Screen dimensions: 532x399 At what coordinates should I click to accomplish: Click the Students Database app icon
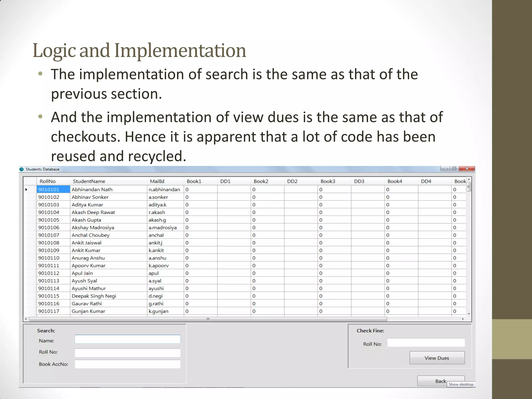[22, 169]
